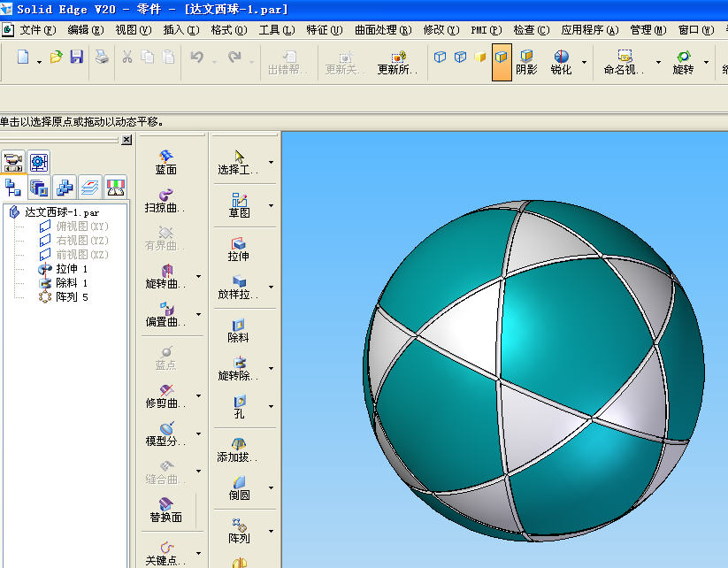
Task: Select the 右视图 (YZ) reference plane
Action: (73, 241)
